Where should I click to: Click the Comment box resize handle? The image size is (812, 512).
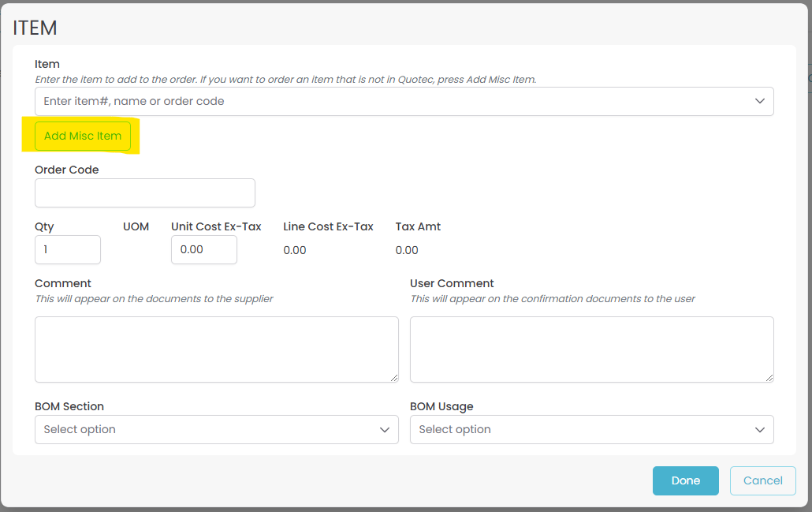point(394,378)
